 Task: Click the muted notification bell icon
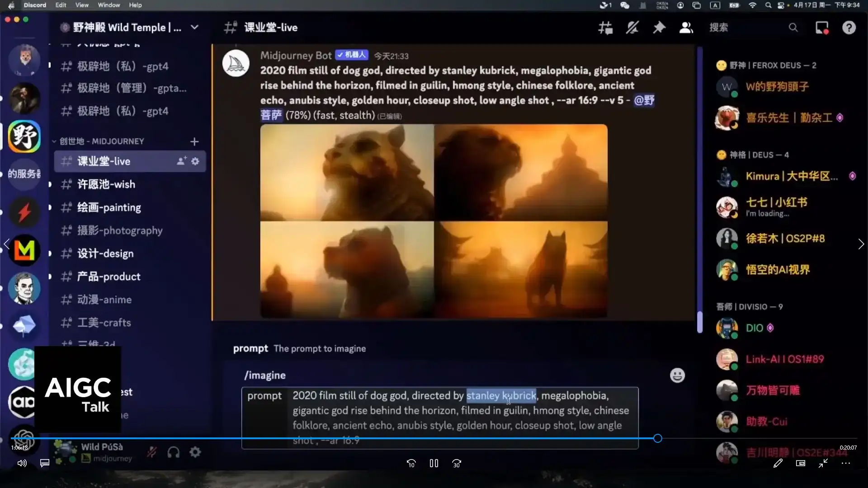(x=632, y=28)
